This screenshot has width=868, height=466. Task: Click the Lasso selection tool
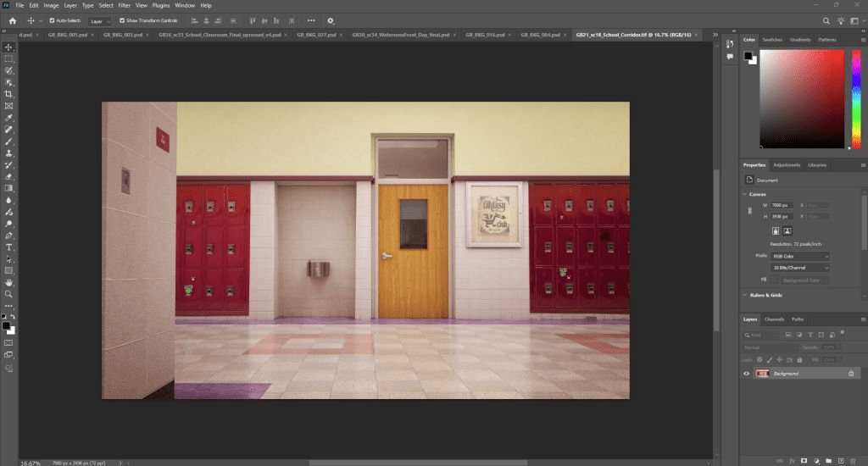8,70
